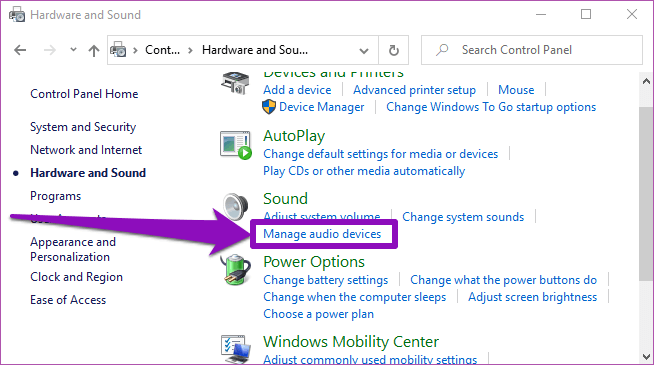Click scrollbar down arrow
The width and height of the screenshot is (654, 365).
[646, 357]
